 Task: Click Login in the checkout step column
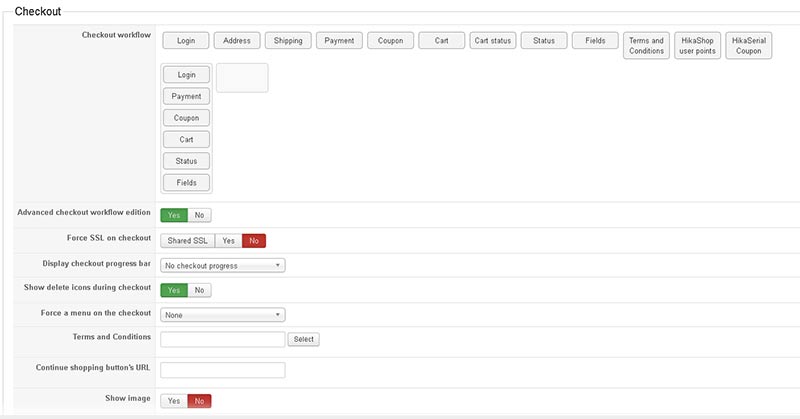pyautogui.click(x=186, y=75)
